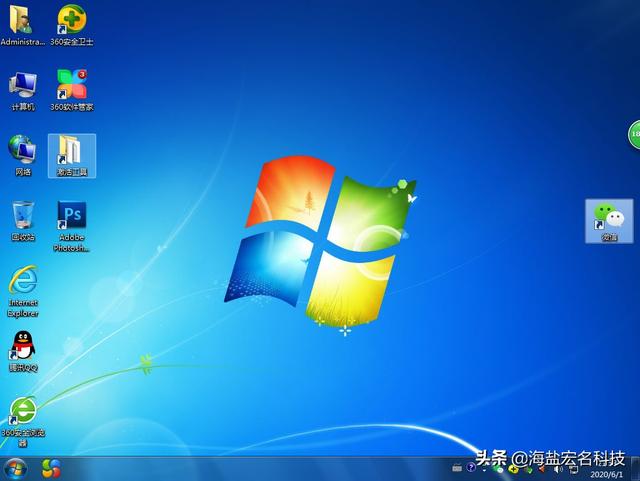Screen dimensions: 640x481
Task: Open the 360安全卫士 yellow tray icon
Action: (513, 469)
